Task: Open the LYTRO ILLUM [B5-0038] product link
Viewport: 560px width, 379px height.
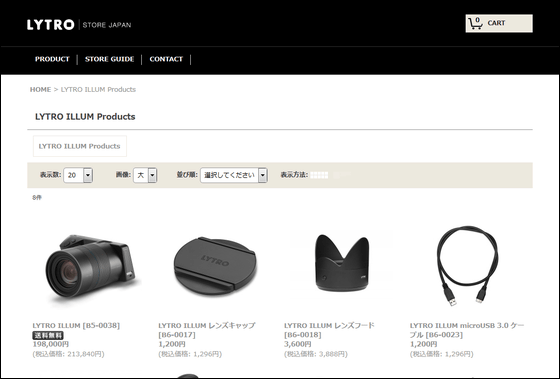Action: click(x=76, y=325)
